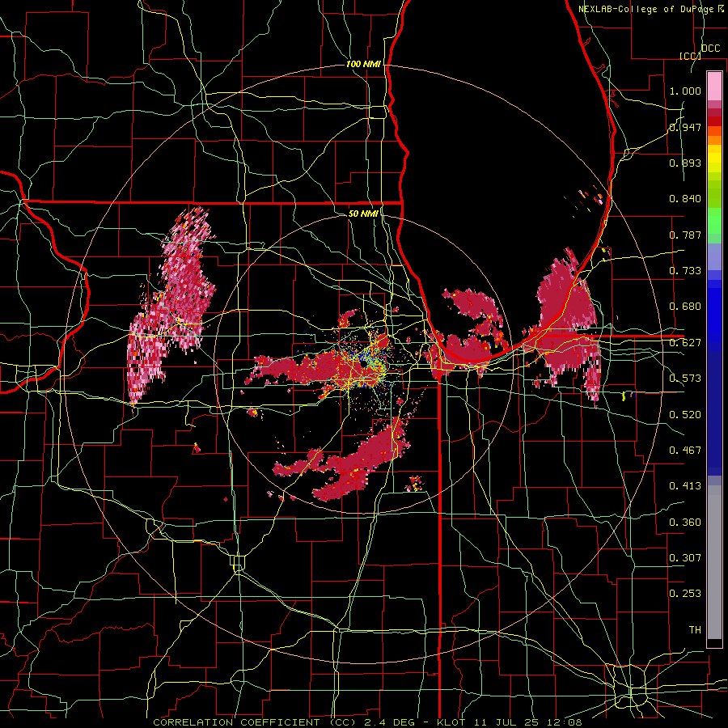The height and width of the screenshot is (728, 728).
Task: Click the CORRELATION COEFFICIENT (CC) caption text
Action: coord(255,722)
